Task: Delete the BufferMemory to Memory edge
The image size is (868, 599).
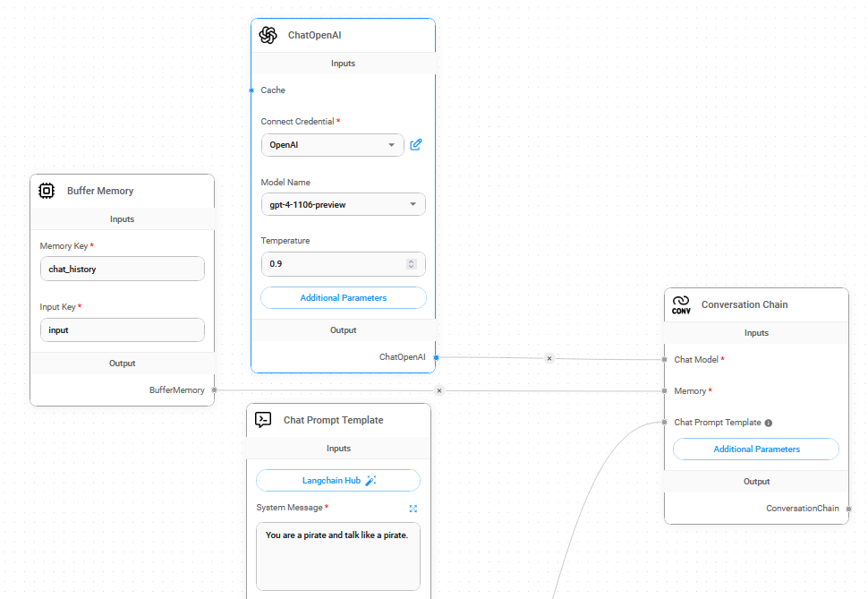Action: 439,390
